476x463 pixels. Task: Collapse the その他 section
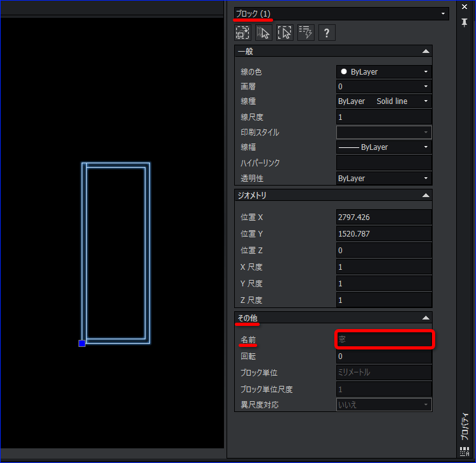click(x=426, y=318)
